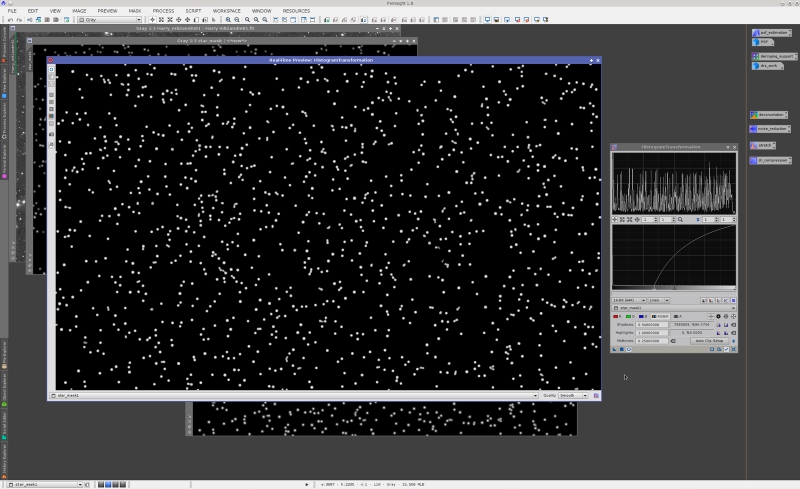The image size is (800, 489).
Task: Select the R red channel toggle
Action: [x=617, y=316]
